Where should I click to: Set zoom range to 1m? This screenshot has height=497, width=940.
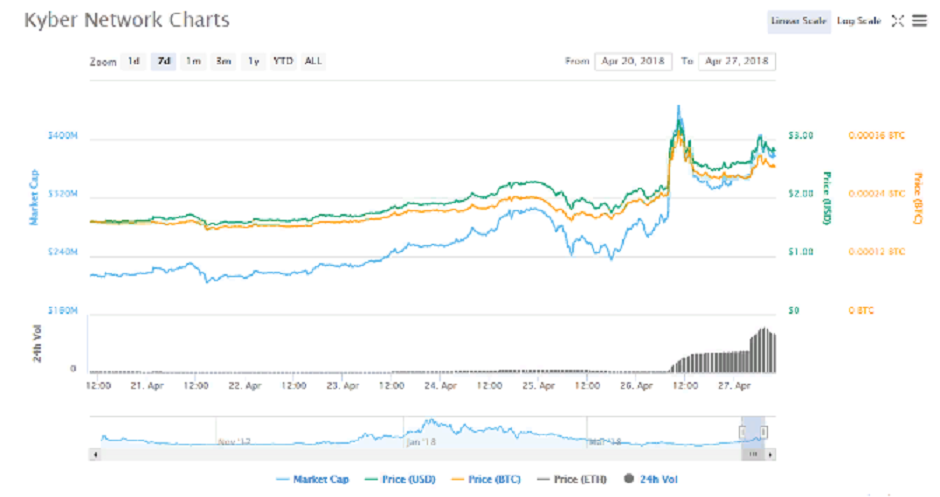193,61
